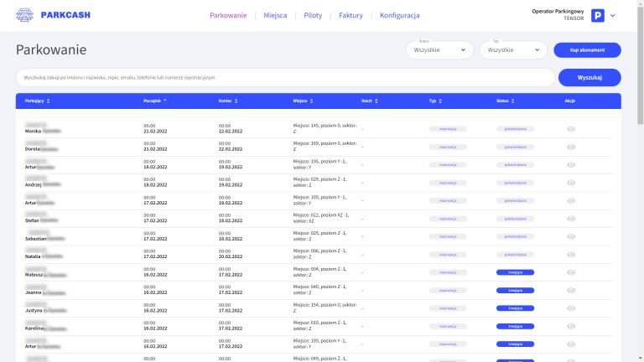Click the Wyszukaj button

pos(589,78)
